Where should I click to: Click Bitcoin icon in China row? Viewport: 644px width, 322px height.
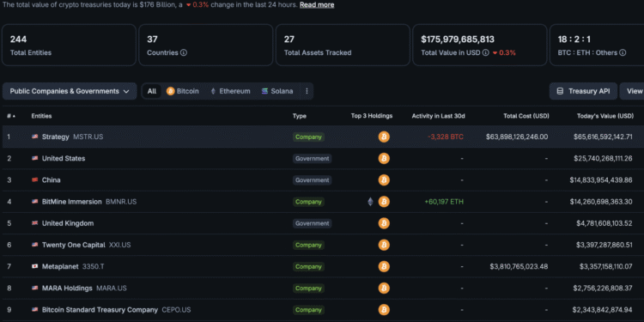pos(384,180)
